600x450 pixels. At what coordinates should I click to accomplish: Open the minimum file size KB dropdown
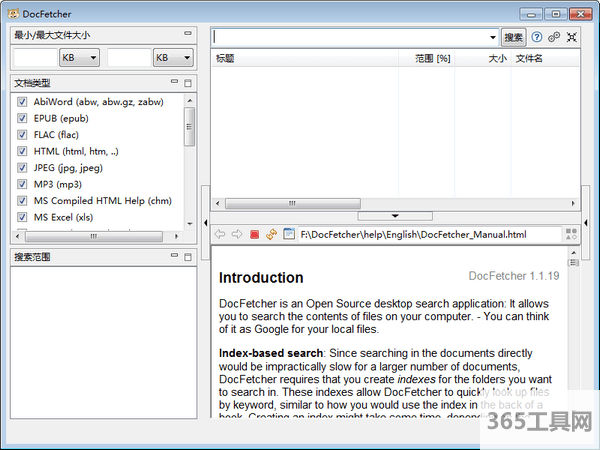click(x=79, y=58)
